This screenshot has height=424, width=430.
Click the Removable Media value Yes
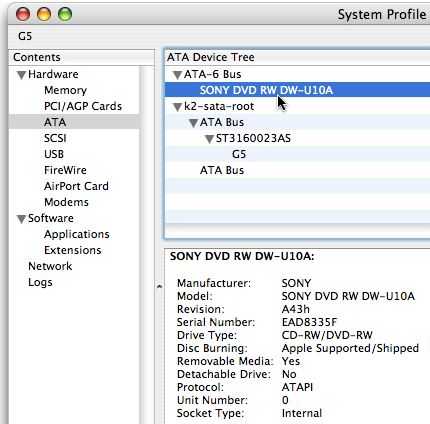tap(291, 361)
